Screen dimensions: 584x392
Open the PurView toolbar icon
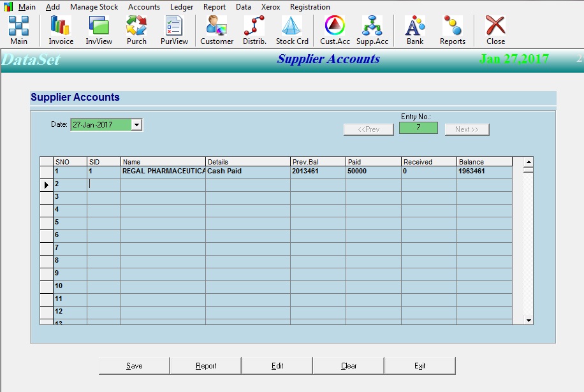click(174, 30)
